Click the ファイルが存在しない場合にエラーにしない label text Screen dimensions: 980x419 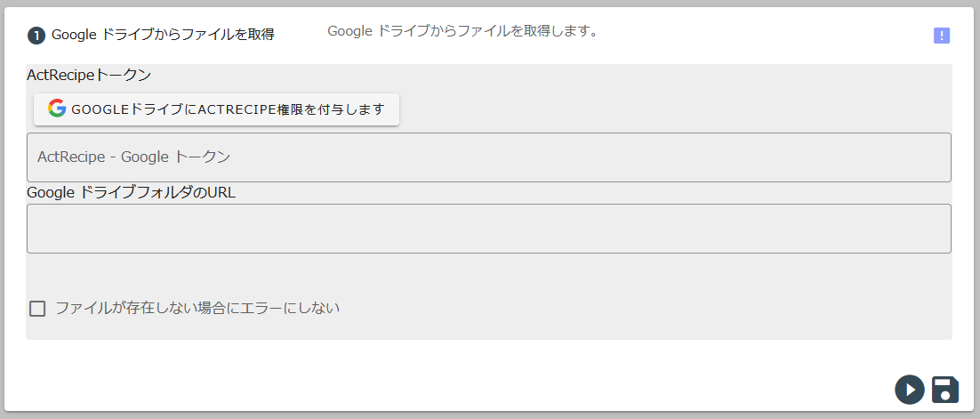(197, 309)
